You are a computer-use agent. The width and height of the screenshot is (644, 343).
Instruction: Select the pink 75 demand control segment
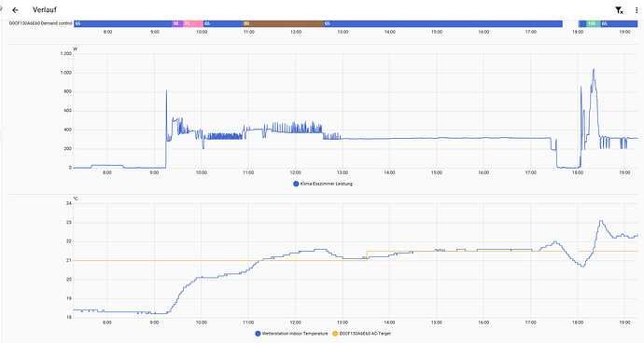coord(192,24)
